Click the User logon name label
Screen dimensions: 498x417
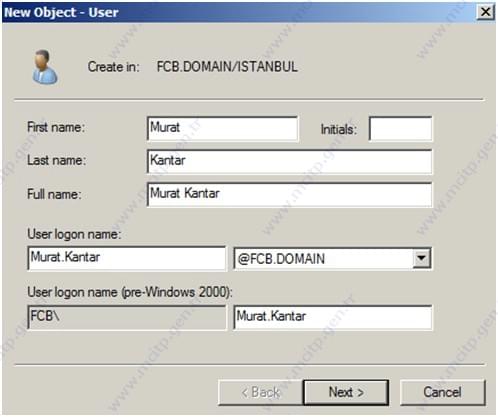coord(74,234)
